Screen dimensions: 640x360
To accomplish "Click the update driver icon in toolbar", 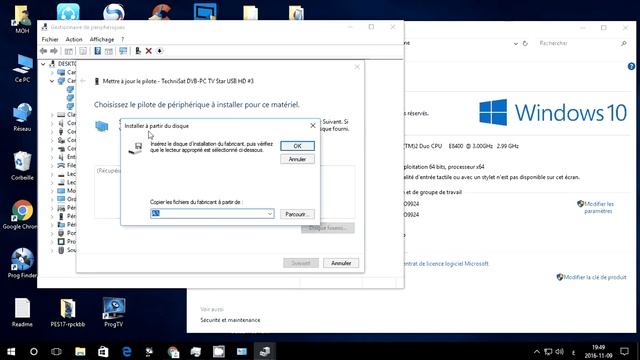I will 138,51.
